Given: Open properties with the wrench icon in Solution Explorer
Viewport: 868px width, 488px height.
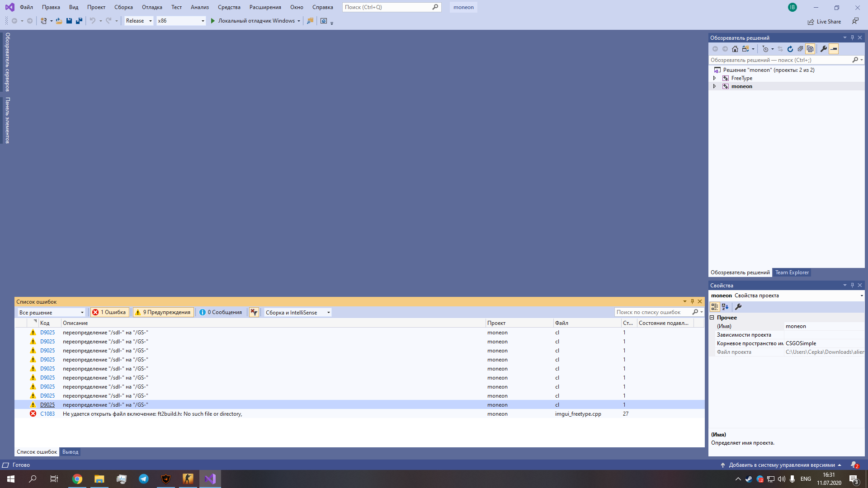Looking at the screenshot, I should pyautogui.click(x=824, y=49).
